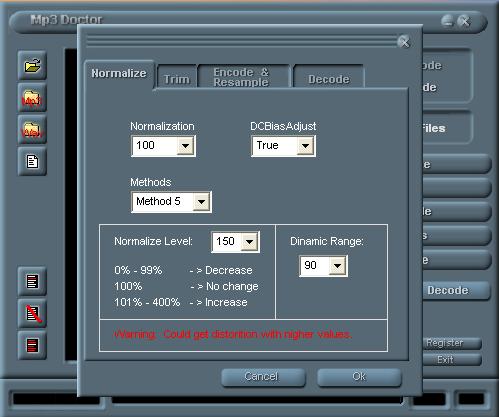Open the Normalization dropdown arrow
This screenshot has width=499, height=417.
point(185,146)
